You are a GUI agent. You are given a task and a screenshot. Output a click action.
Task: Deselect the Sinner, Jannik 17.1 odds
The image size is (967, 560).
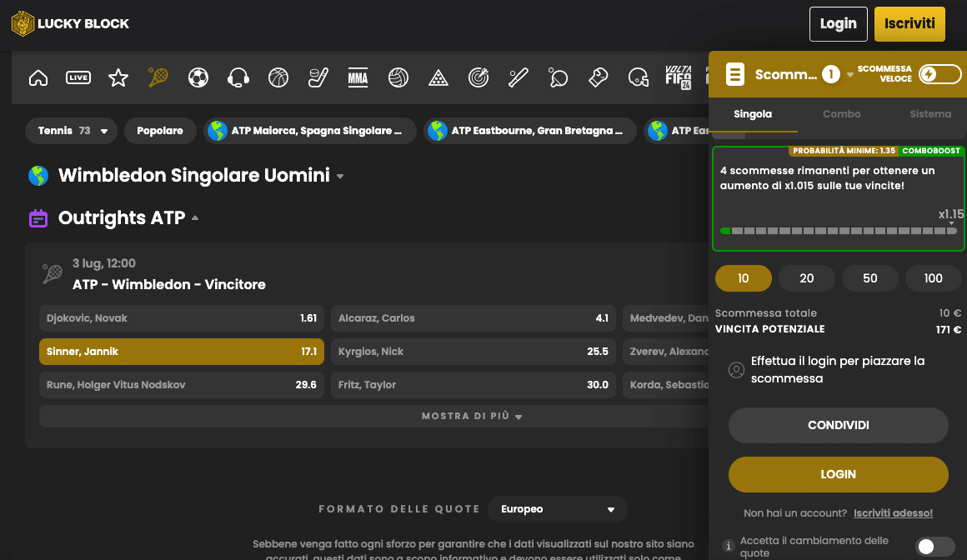pos(181,352)
